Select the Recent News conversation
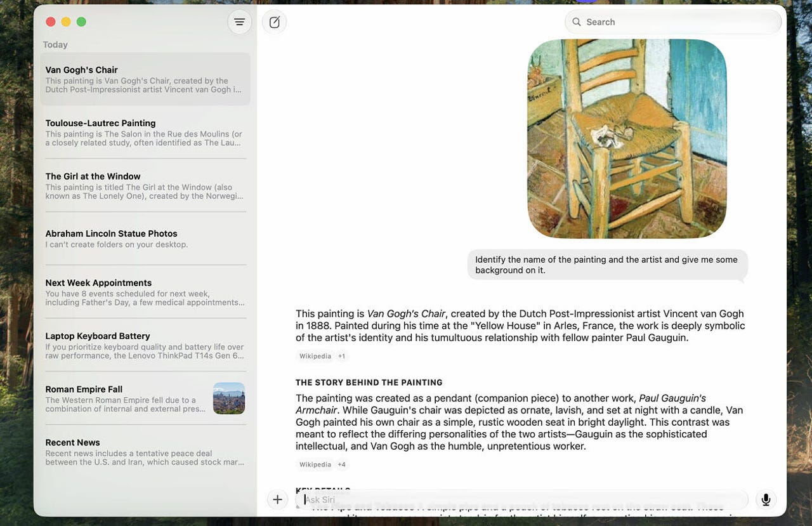This screenshot has width=812, height=526. pos(145,452)
